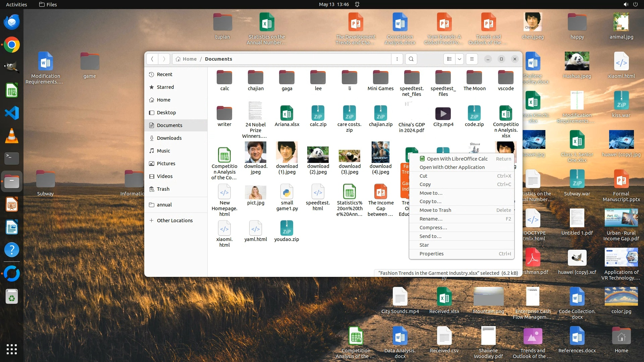Open Trash in the Files sidebar
Image resolution: width=644 pixels, height=362 pixels.
[x=163, y=189]
